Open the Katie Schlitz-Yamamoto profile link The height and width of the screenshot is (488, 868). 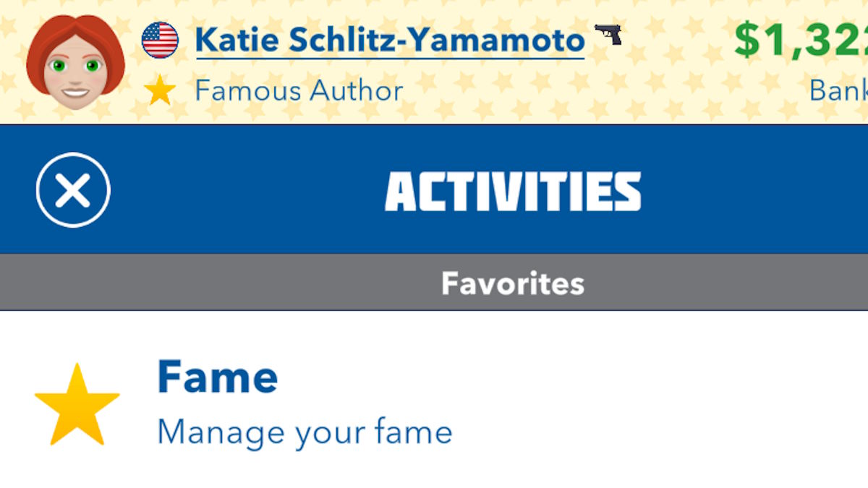389,40
